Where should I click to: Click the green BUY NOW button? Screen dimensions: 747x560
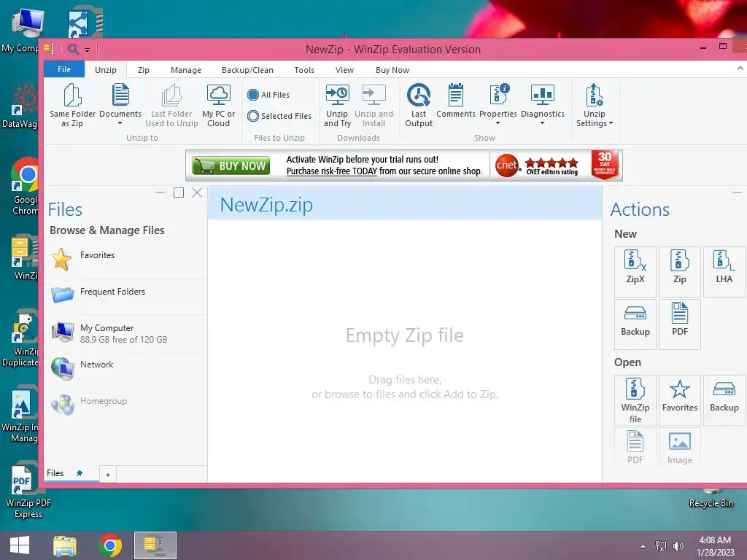pyautogui.click(x=231, y=166)
